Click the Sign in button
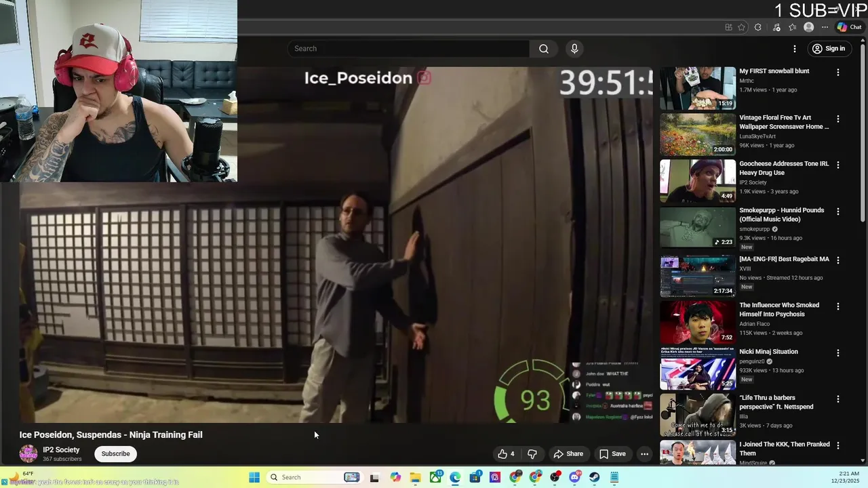Image resolution: width=868 pixels, height=488 pixels. [828, 49]
